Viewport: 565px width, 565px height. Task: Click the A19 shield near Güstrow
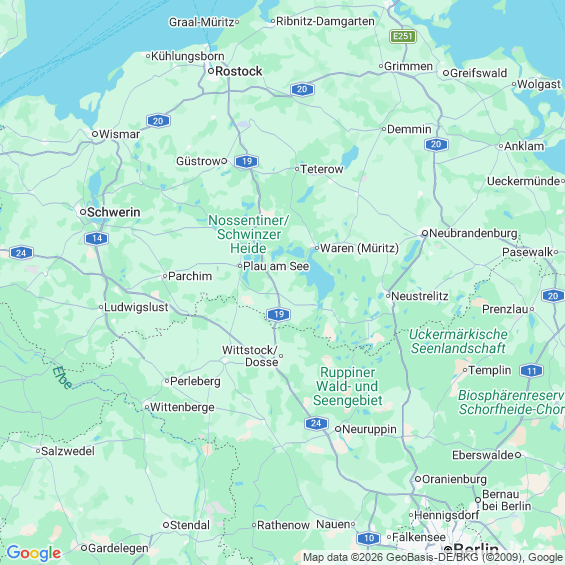click(x=246, y=161)
